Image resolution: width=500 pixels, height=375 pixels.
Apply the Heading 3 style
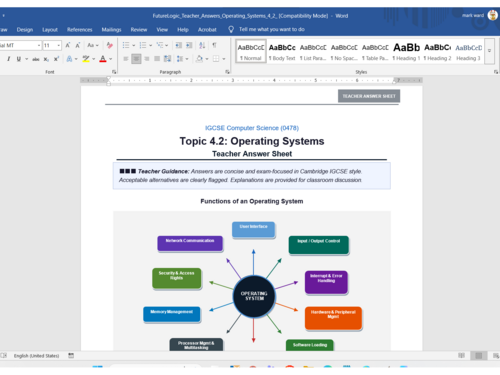coord(468,51)
